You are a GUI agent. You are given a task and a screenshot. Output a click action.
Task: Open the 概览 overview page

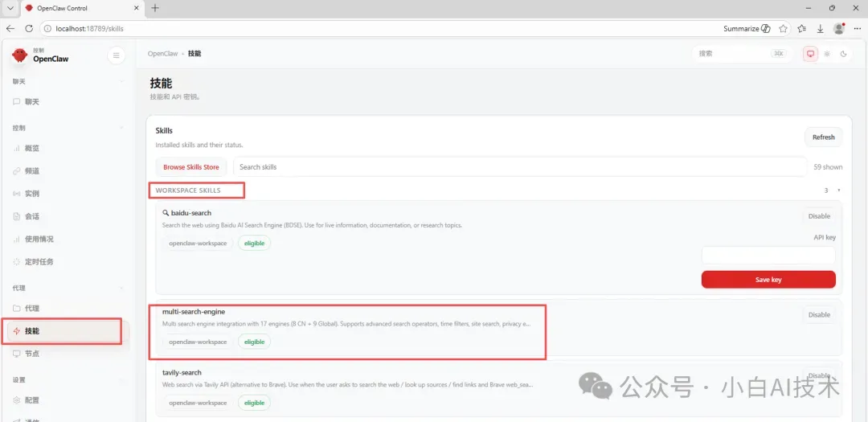[x=68, y=149]
